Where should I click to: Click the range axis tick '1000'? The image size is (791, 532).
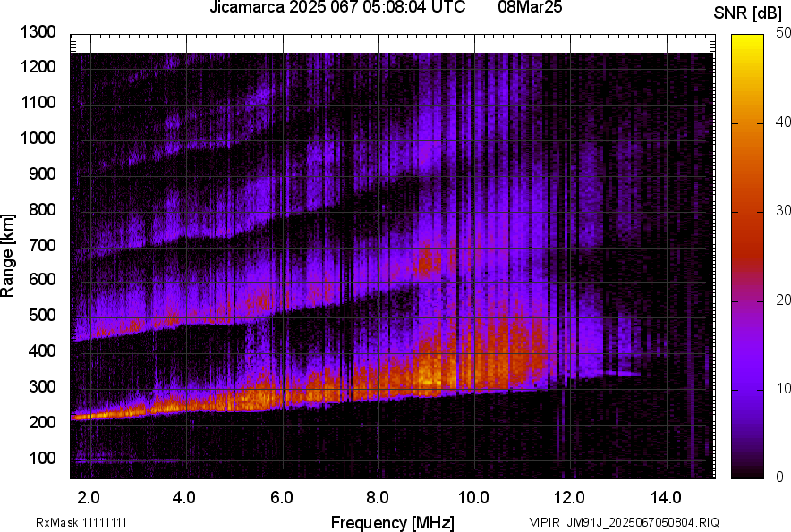pos(38,138)
